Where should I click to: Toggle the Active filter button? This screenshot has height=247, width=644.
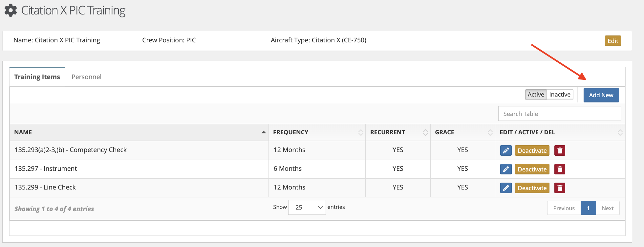pyautogui.click(x=536, y=95)
